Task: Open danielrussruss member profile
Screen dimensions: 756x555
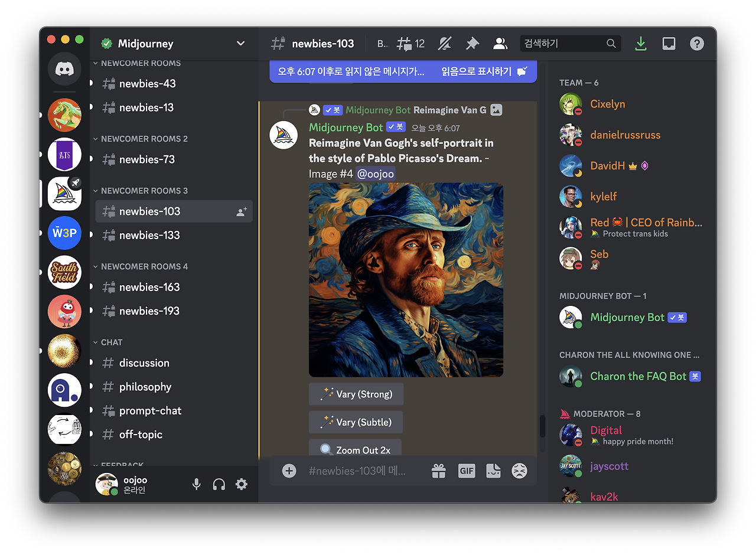Action: click(632, 135)
